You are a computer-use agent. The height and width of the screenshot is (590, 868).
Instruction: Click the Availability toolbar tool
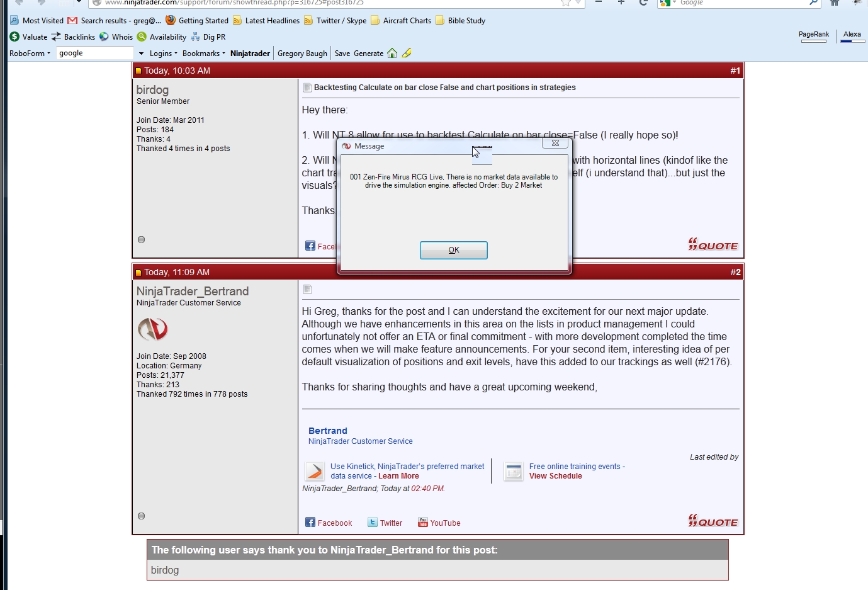point(162,37)
